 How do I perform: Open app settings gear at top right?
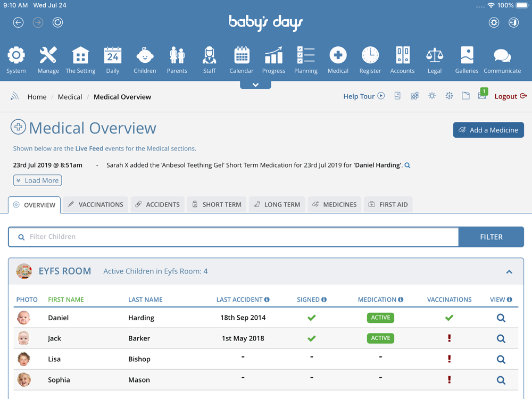point(494,22)
